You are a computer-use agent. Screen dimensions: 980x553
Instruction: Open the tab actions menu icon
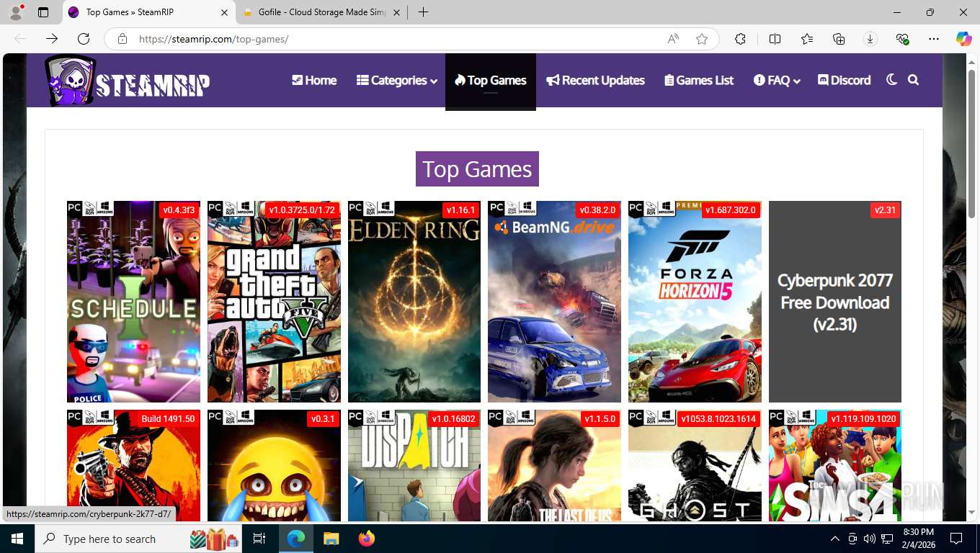pos(43,12)
